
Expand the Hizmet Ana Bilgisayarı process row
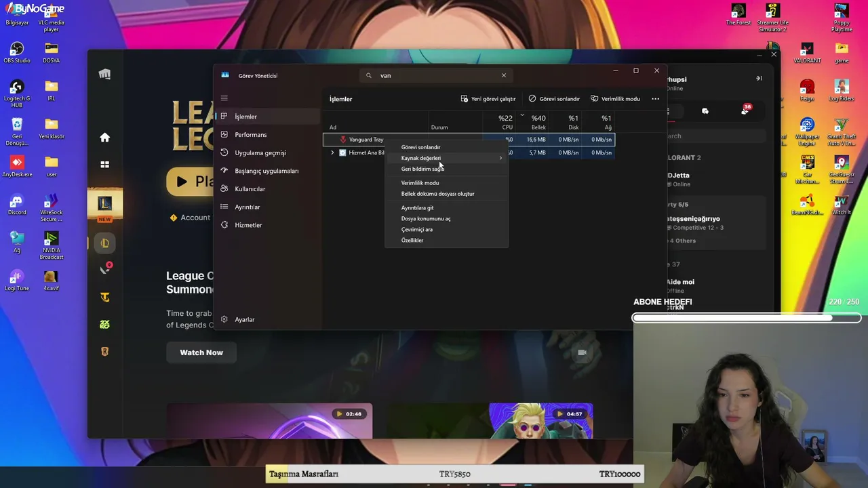(x=332, y=152)
